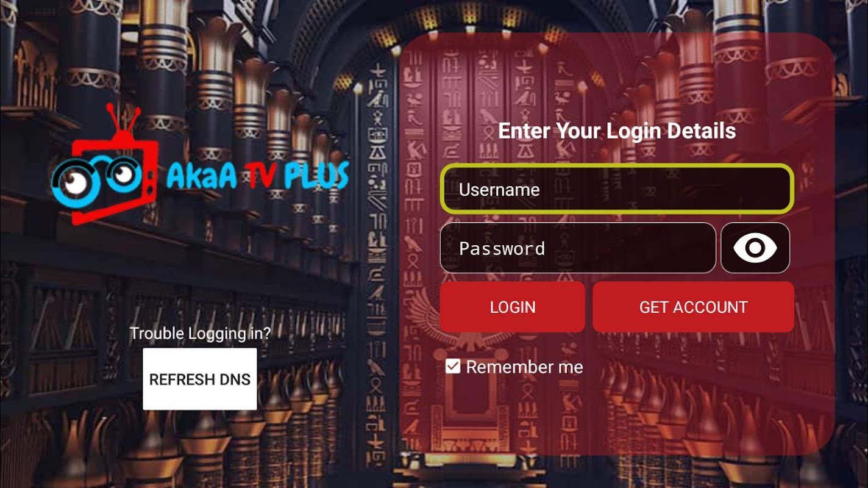Show password using the eye icon
868x488 pixels.
tap(755, 248)
